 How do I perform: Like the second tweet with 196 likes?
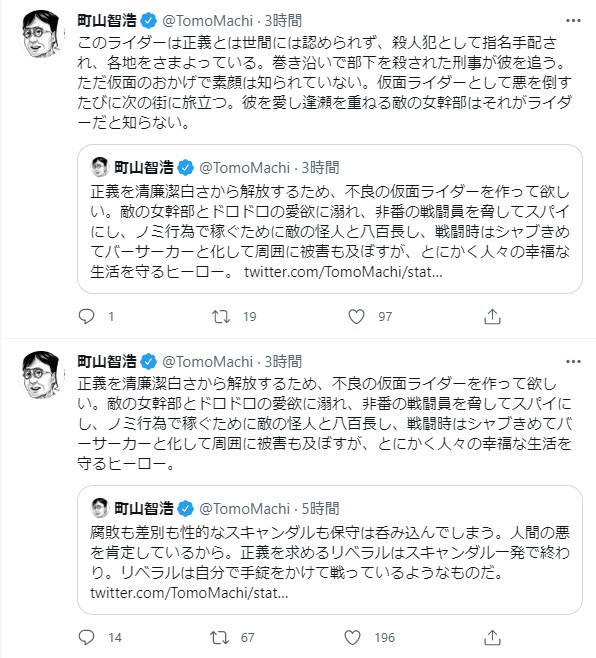click(353, 637)
